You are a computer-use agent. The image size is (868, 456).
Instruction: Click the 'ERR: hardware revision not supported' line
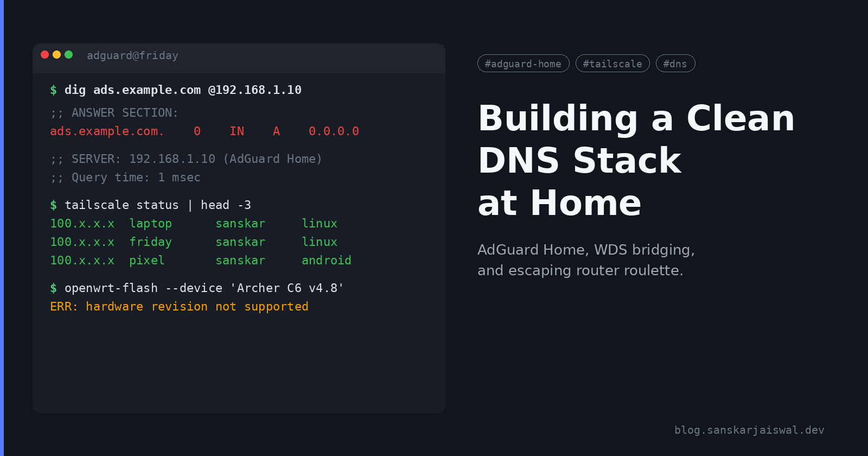click(179, 307)
